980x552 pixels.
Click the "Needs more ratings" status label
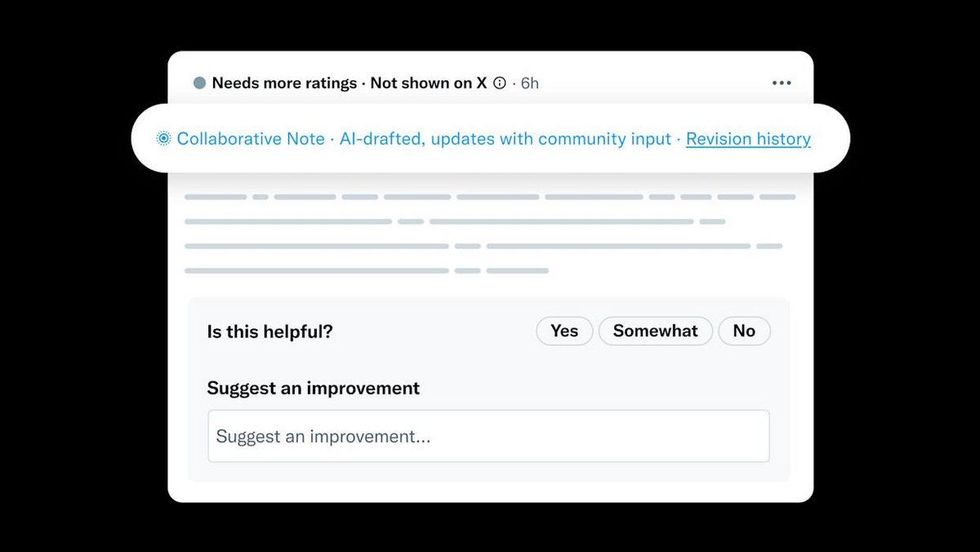coord(284,83)
